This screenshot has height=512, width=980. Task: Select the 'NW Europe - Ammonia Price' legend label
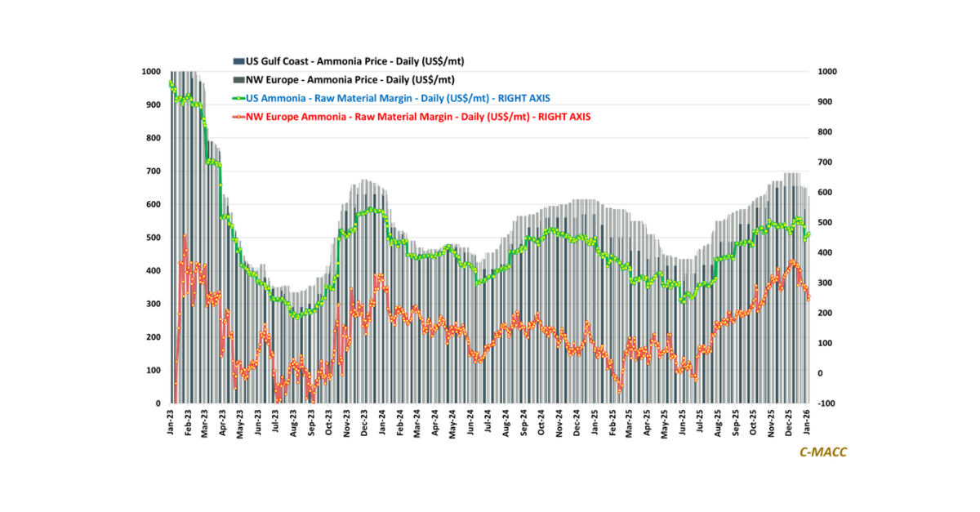(x=350, y=80)
